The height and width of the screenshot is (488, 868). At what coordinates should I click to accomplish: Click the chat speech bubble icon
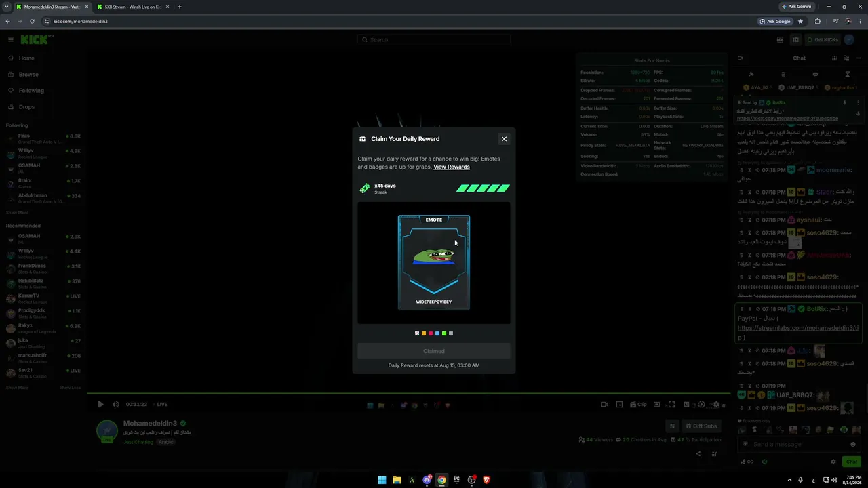[x=815, y=75]
